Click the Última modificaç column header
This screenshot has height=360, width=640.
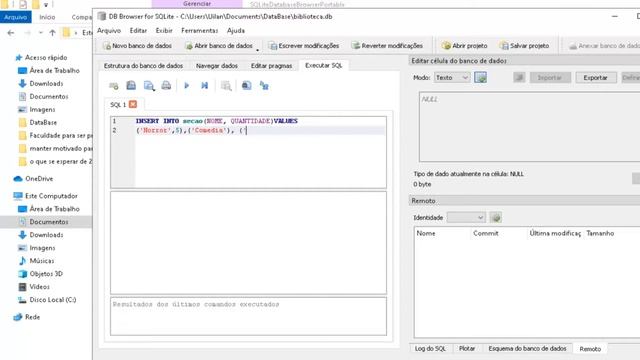pos(555,233)
